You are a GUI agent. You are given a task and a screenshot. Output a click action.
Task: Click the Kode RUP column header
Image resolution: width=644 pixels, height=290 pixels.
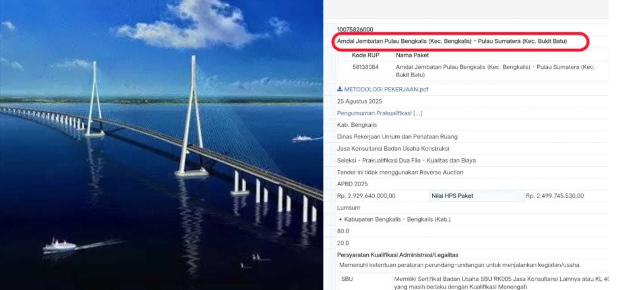[x=365, y=55]
